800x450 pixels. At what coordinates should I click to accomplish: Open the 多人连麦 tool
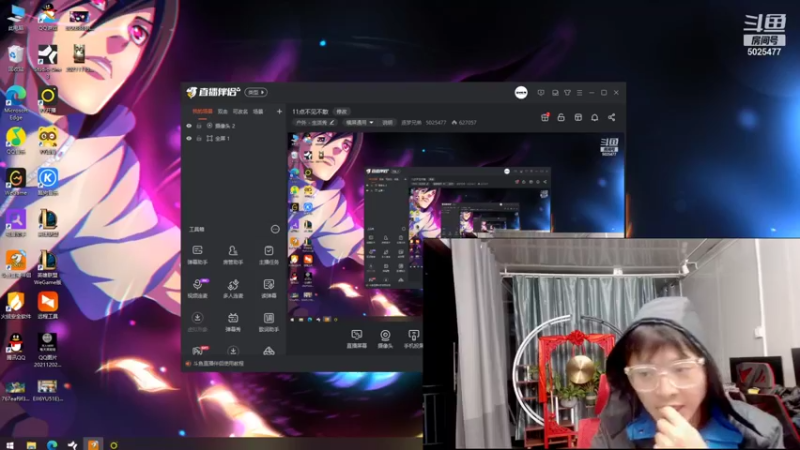click(x=233, y=288)
